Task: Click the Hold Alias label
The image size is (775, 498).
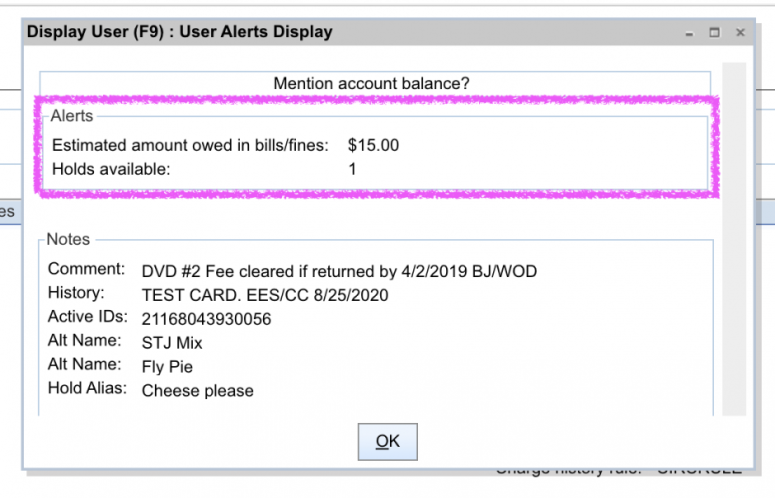Action: (87, 388)
